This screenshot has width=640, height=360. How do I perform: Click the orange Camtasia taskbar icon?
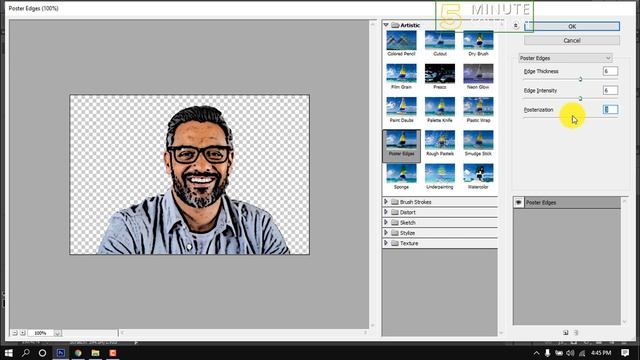(x=113, y=353)
